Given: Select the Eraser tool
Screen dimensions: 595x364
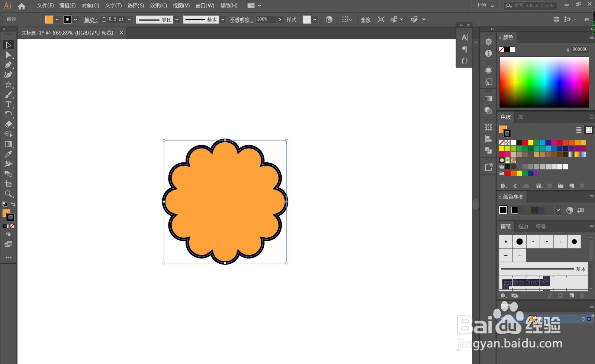Looking at the screenshot, I should 8,124.
